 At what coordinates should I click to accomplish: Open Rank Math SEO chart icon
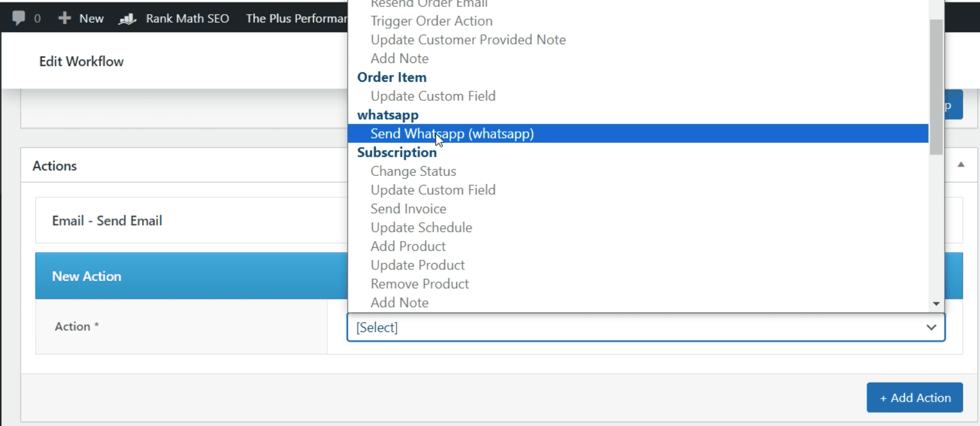tap(127, 19)
